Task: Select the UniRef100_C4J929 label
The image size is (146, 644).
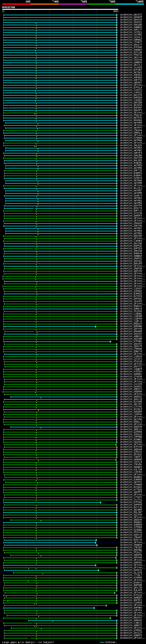Action: [x=131, y=67]
